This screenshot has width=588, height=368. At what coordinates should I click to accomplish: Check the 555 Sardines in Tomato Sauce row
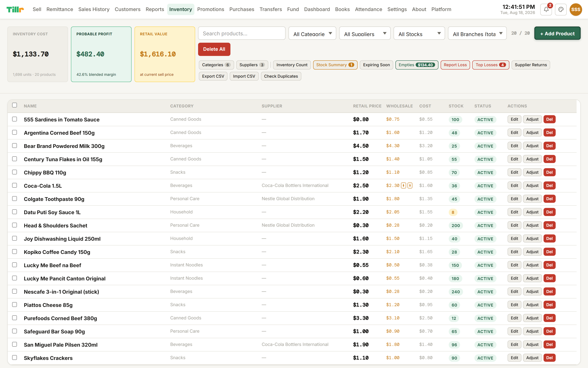(x=15, y=119)
